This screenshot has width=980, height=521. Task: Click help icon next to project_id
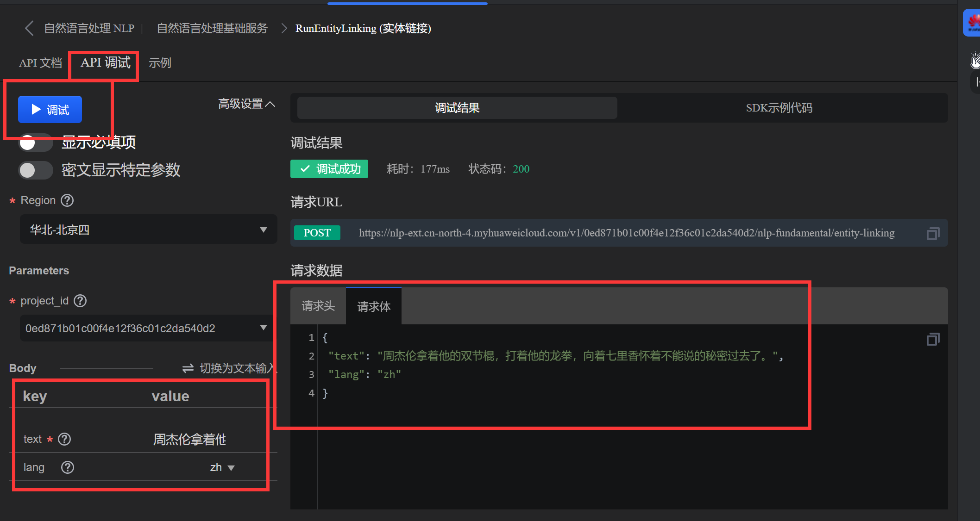pos(81,301)
